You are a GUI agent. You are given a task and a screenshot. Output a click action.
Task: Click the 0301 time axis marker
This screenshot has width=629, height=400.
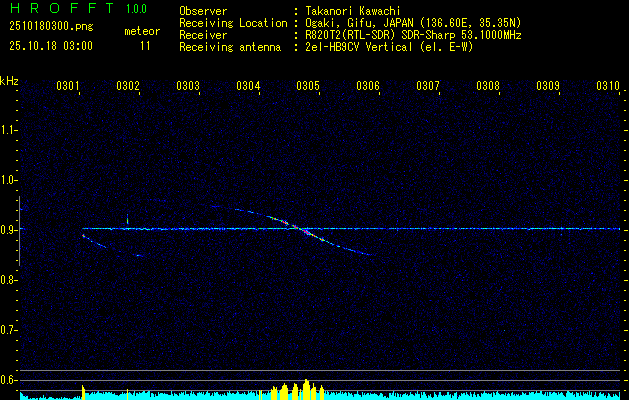pyautogui.click(x=68, y=85)
